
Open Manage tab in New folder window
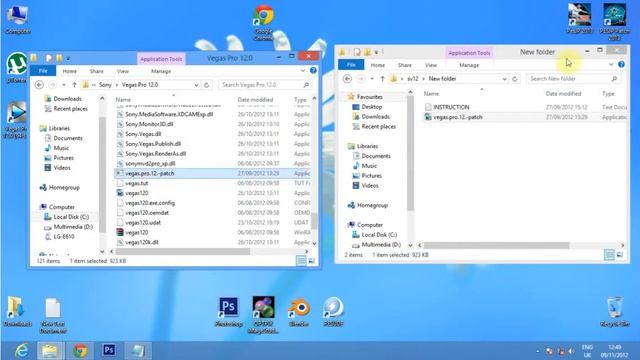pos(469,65)
